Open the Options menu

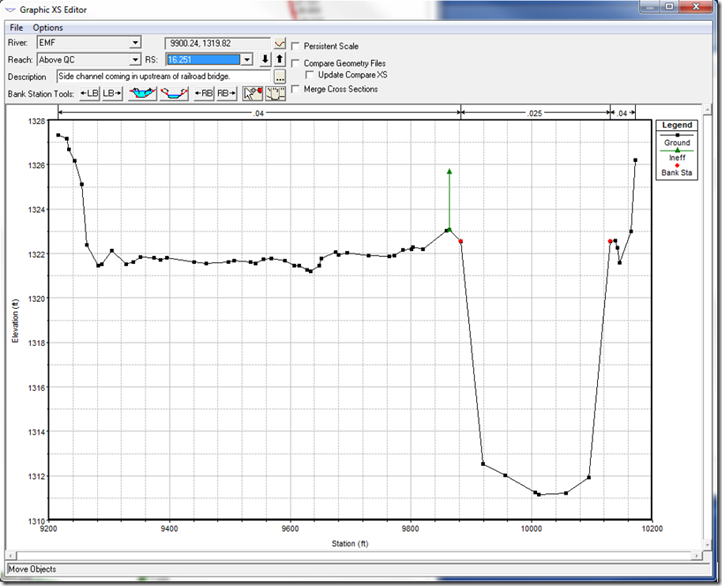[x=48, y=27]
